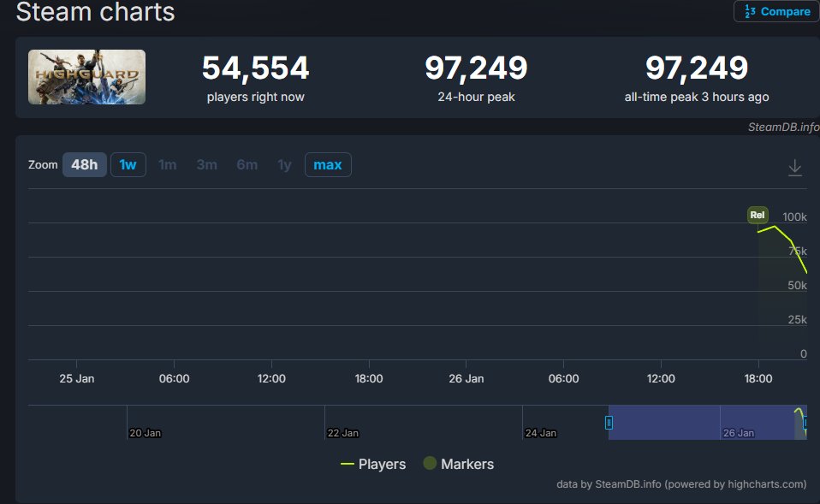Toggle the Markers series in legend
Viewport: 820px width, 504px height.
(459, 464)
